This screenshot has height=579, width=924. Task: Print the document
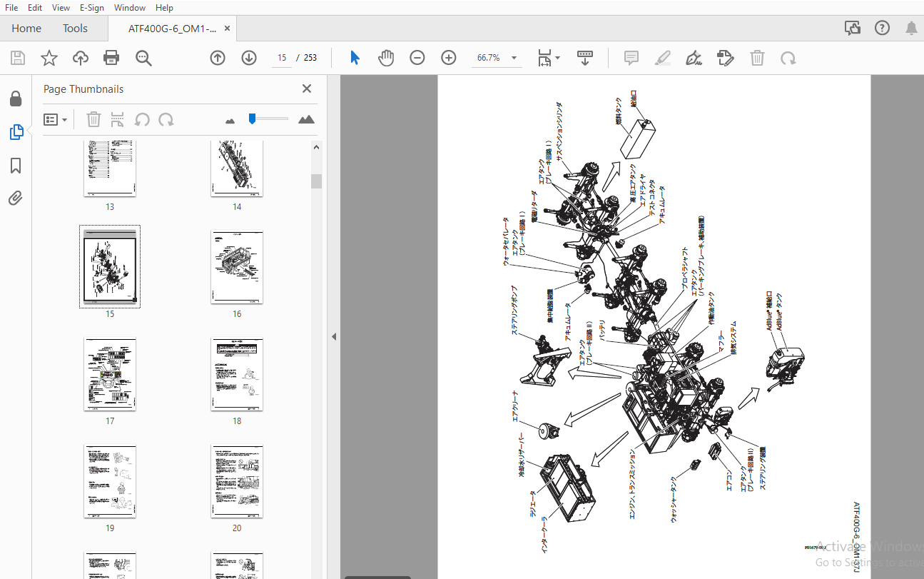(x=111, y=58)
